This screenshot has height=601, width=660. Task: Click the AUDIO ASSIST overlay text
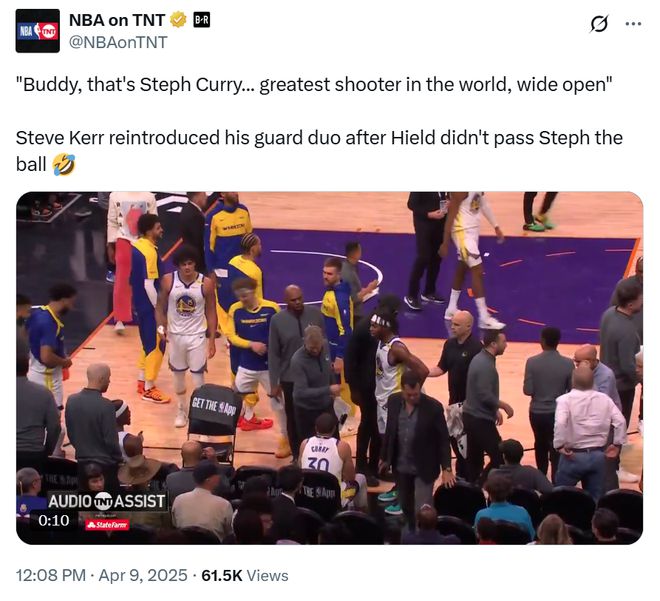[106, 501]
